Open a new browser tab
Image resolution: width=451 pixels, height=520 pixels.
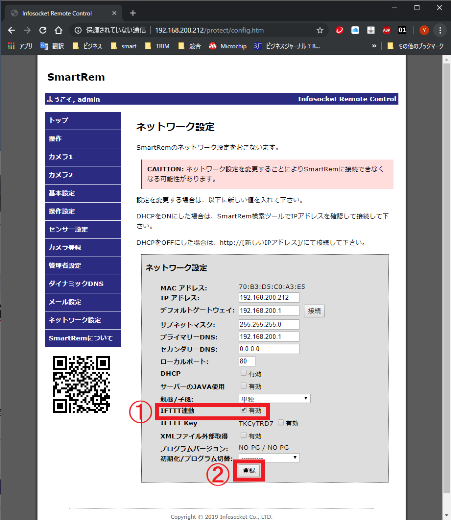[x=133, y=13]
